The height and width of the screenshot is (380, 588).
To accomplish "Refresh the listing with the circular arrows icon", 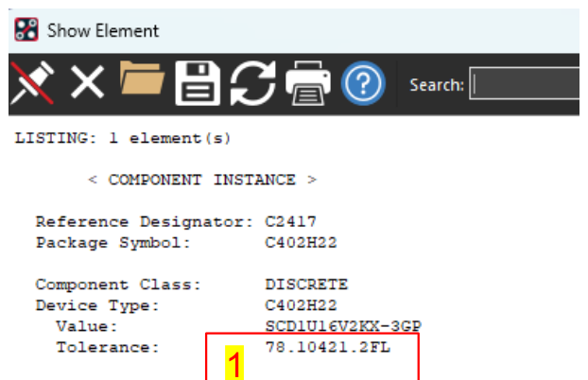I will [x=252, y=83].
